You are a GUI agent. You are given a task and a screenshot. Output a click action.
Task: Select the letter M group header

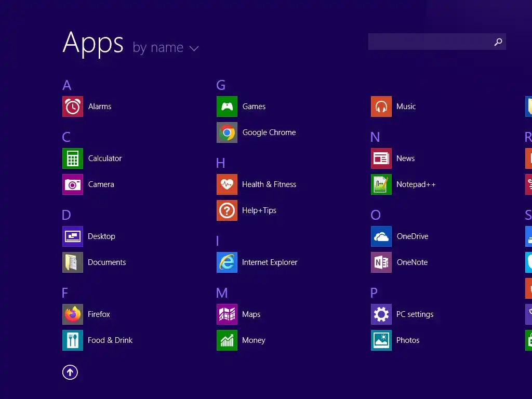click(x=222, y=293)
